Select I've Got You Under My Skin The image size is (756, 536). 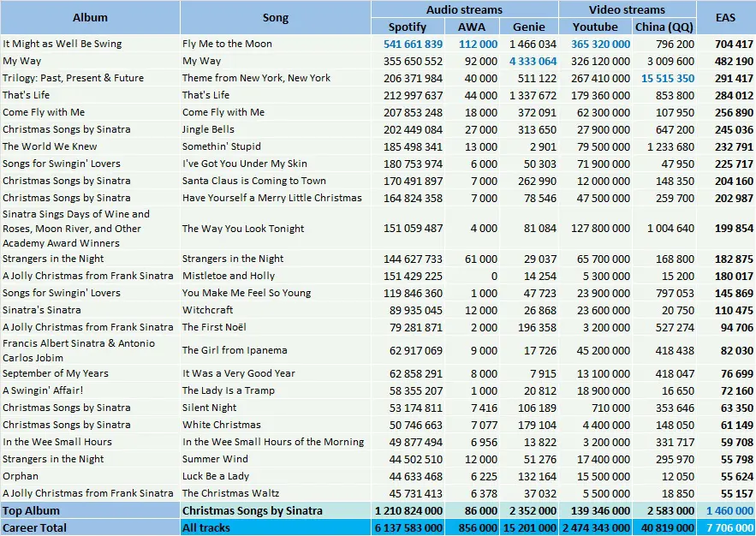245,164
